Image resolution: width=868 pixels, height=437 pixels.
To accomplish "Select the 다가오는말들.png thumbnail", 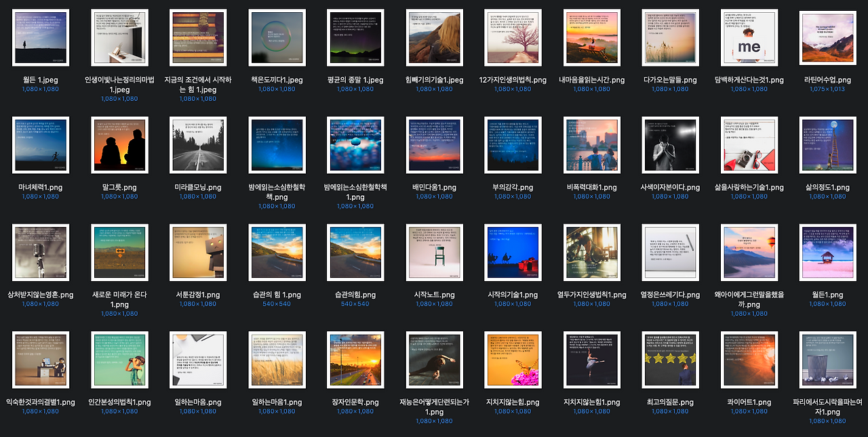I will 670,38.
